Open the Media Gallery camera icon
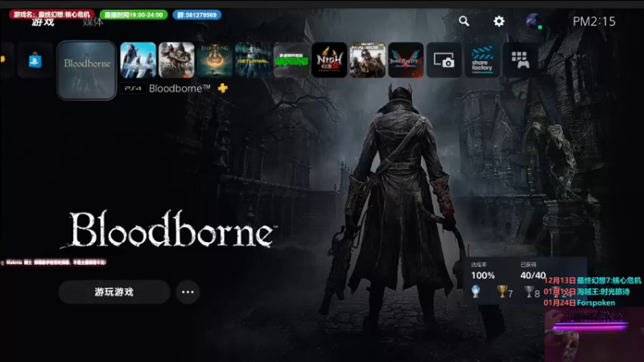This screenshot has height=362, width=644. click(x=444, y=60)
